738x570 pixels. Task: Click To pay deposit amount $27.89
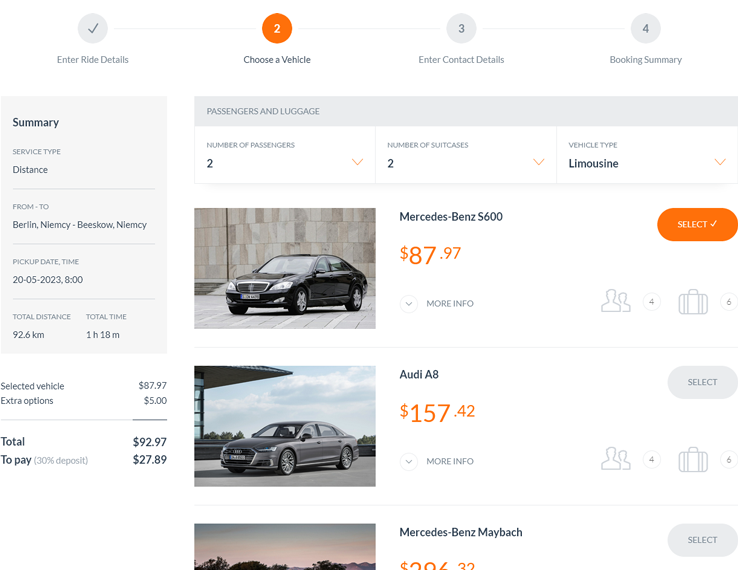150,459
